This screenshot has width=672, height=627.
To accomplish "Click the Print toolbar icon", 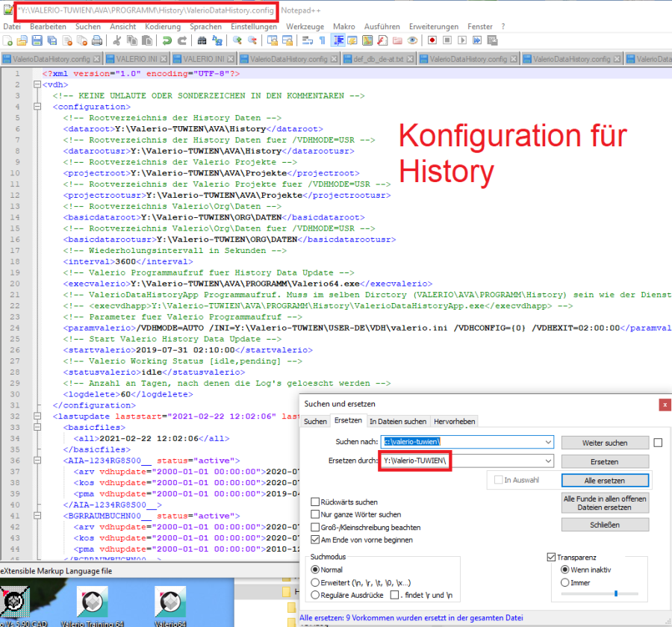I will [97, 40].
